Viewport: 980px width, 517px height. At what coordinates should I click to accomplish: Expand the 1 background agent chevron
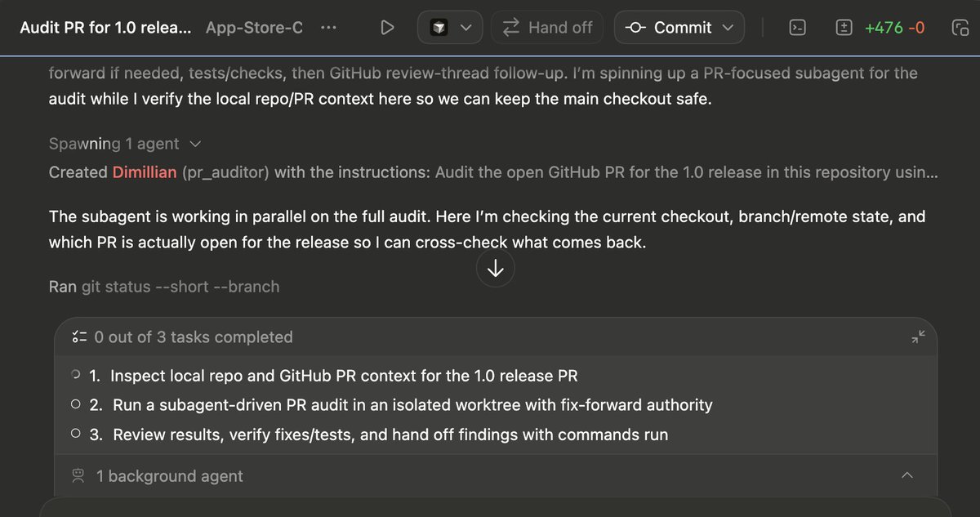pos(906,475)
